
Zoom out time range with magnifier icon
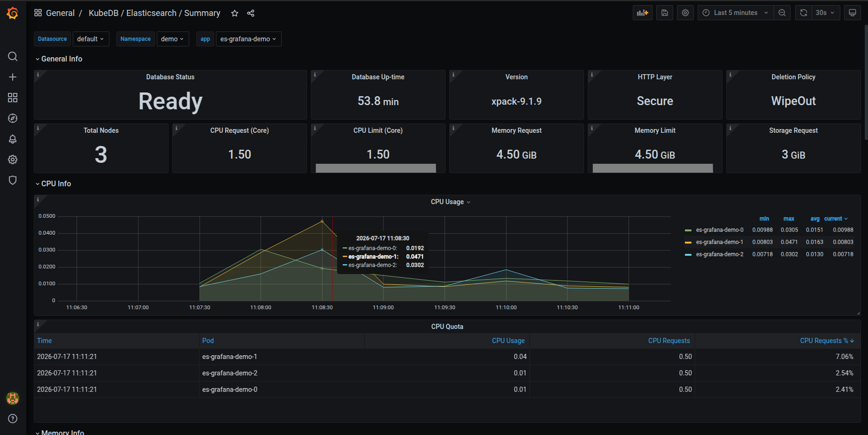782,13
